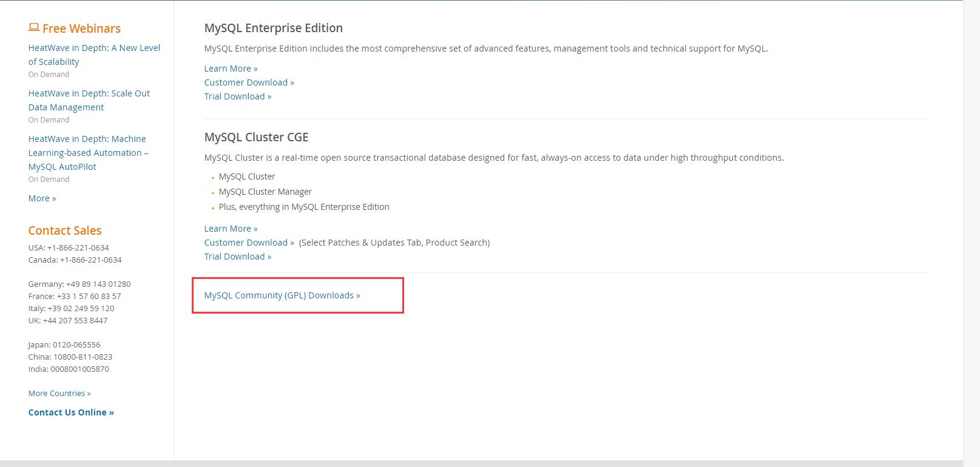This screenshot has width=980, height=467.
Task: Click the India: 0008001005870 number
Action: (x=69, y=369)
